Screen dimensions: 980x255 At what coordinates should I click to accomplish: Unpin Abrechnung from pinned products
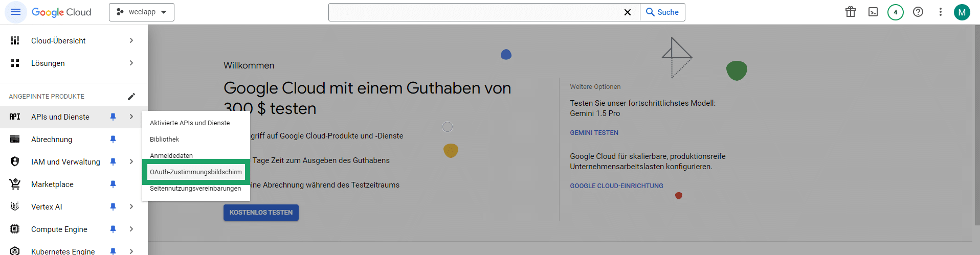(113, 139)
